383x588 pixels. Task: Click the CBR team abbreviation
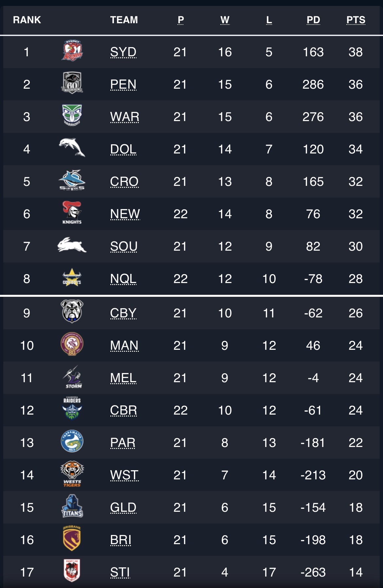coord(123,410)
